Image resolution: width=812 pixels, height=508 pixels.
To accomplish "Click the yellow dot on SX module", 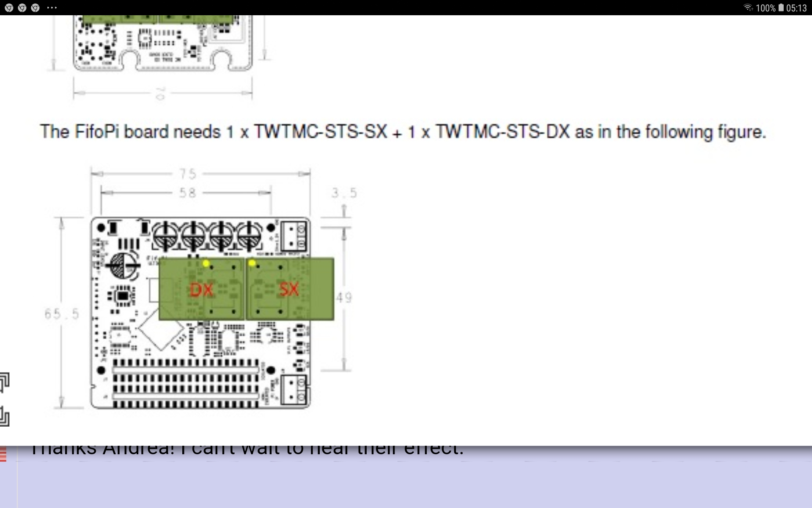I will point(252,263).
